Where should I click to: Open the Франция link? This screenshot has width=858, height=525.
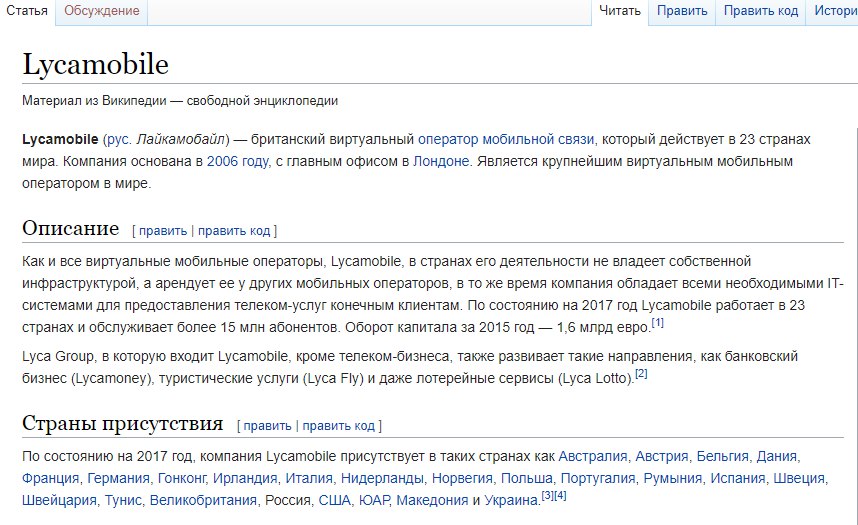coord(50,478)
